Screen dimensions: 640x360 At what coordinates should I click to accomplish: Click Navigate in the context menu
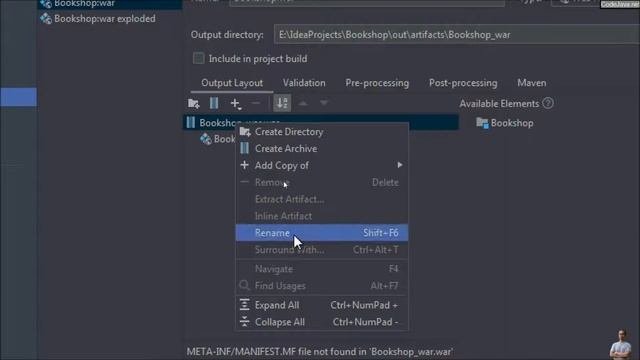(322, 269)
